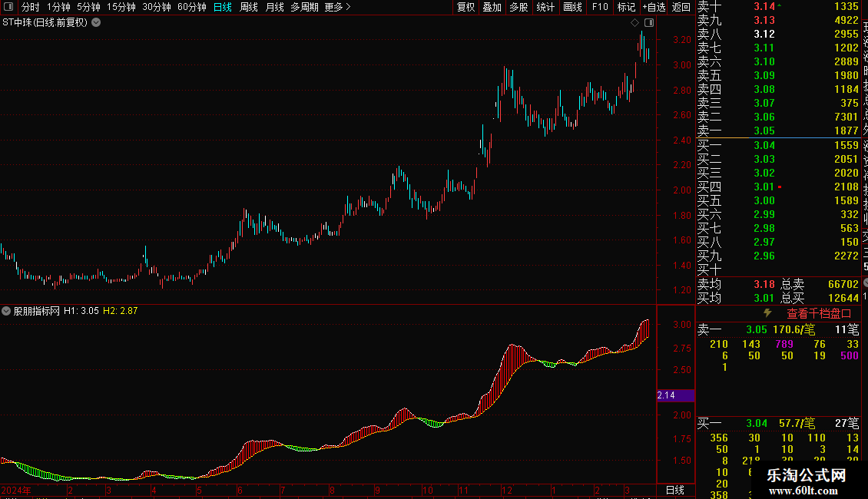Switch to the 月线 monthly tab
Image resolution: width=868 pixels, height=499 pixels.
coord(274,7)
